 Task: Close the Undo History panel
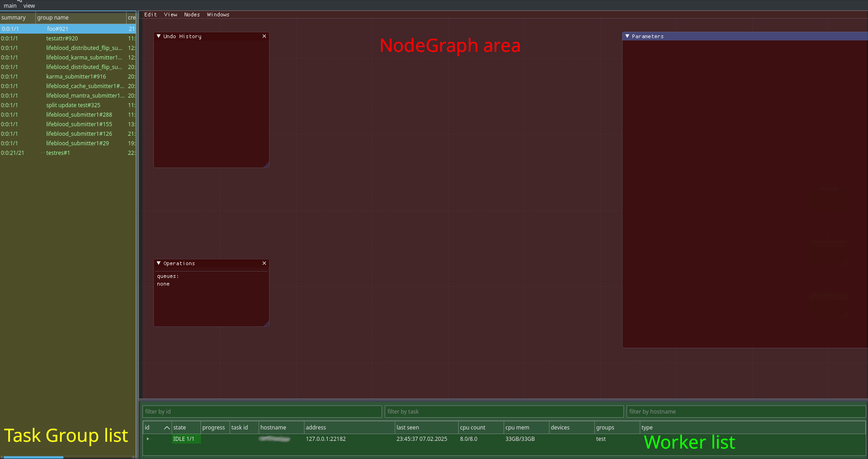(264, 36)
